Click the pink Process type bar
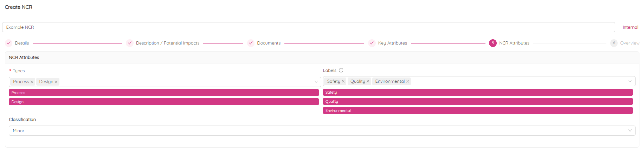The width and height of the screenshot is (644, 148). 163,93
